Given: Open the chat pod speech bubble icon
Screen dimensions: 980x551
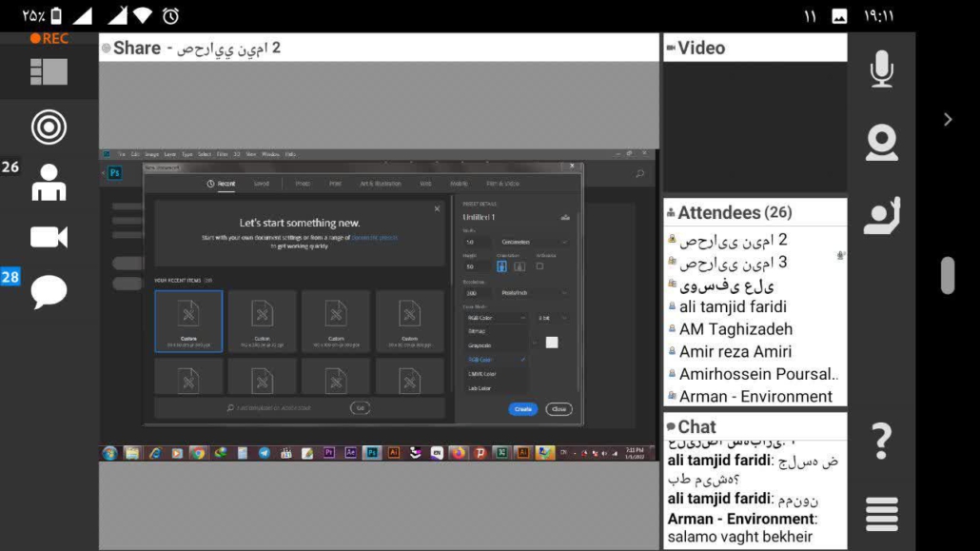Looking at the screenshot, I should coord(49,291).
